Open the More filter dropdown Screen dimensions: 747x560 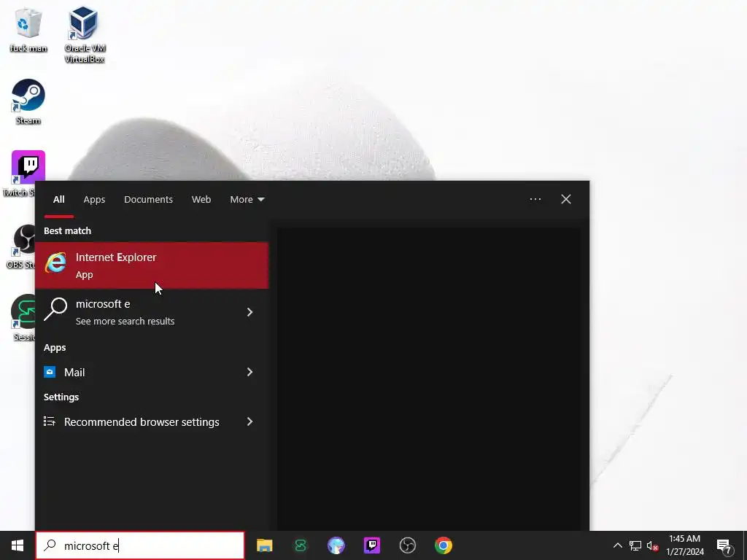pyautogui.click(x=247, y=200)
